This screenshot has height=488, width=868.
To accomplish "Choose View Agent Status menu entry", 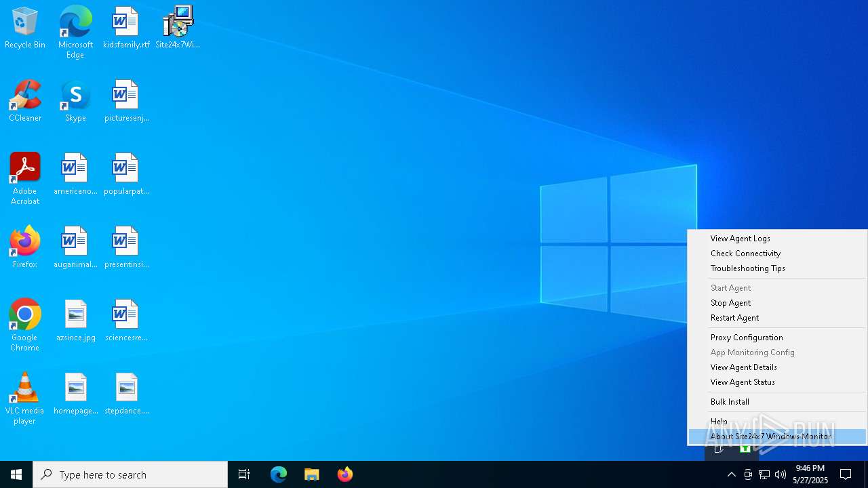I will (x=777, y=382).
